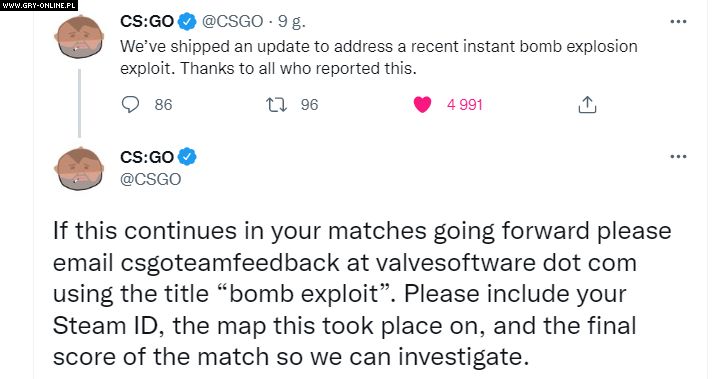724x379 pixels.
Task: Visit @CSGO handle under second CS:GO name
Action: (x=151, y=179)
